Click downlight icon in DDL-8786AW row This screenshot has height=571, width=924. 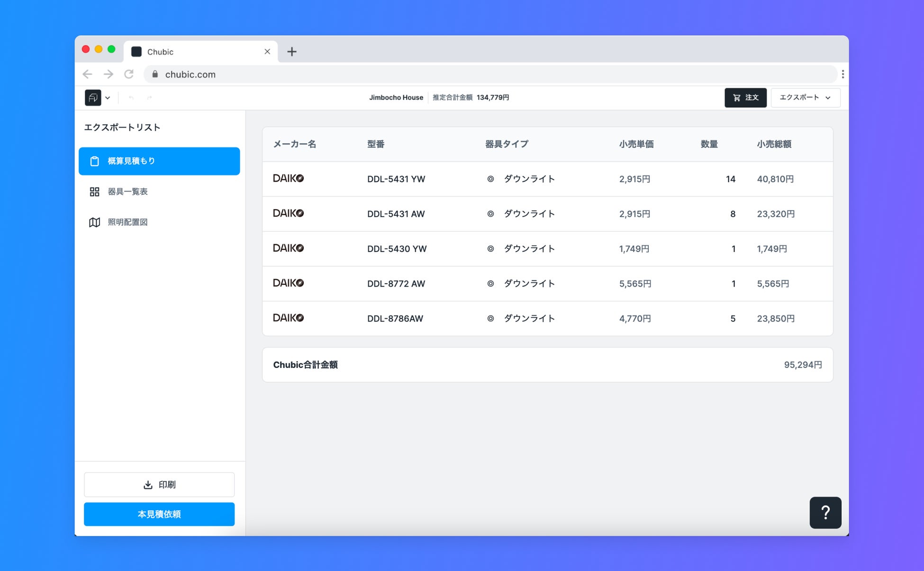(x=490, y=319)
